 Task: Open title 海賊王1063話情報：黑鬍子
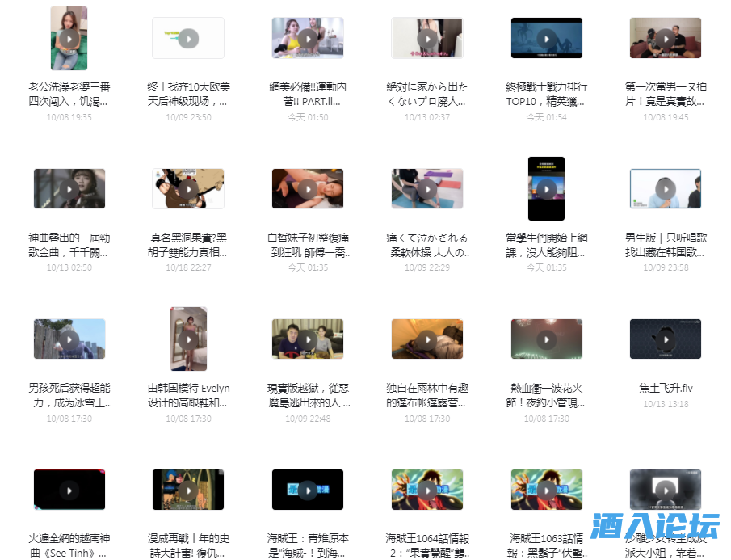pos(546,545)
